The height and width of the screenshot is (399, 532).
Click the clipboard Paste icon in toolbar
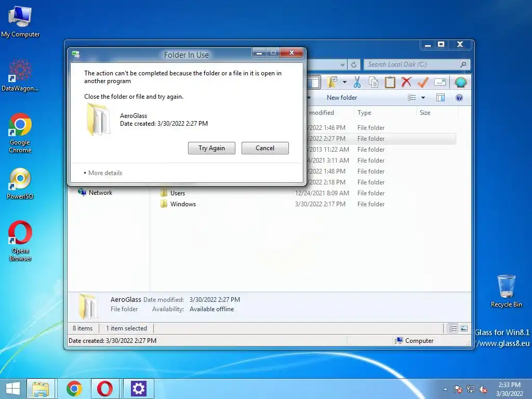click(390, 82)
